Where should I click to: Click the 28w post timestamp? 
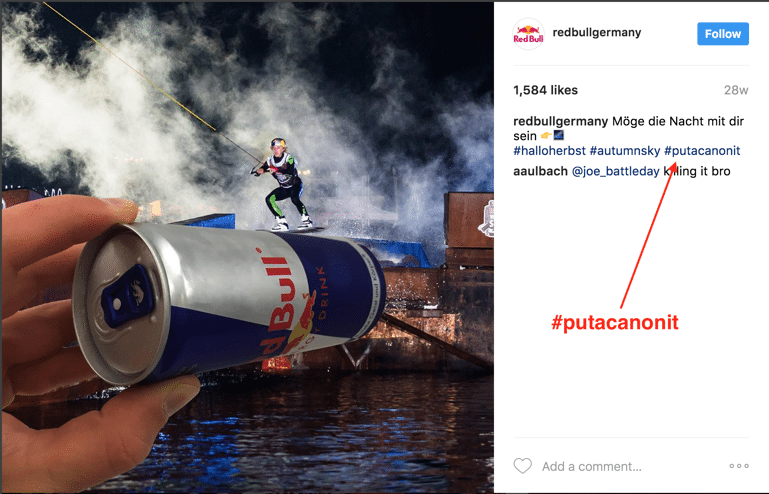click(x=736, y=90)
